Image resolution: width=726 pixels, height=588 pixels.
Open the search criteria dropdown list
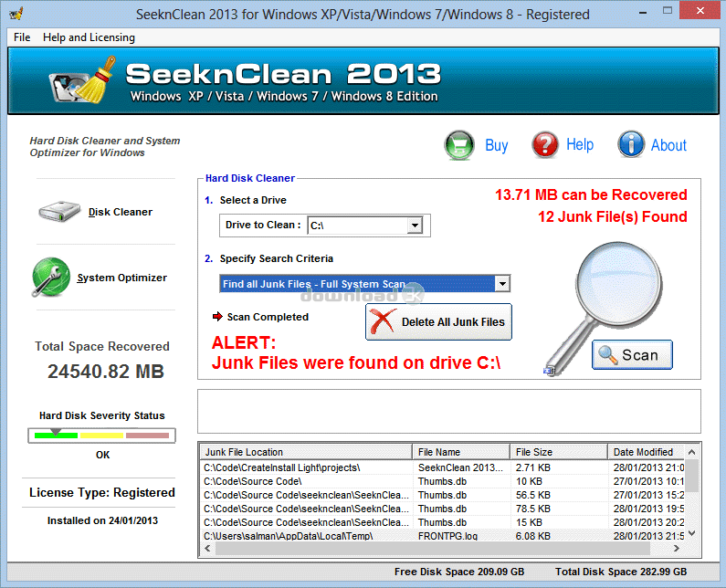502,284
